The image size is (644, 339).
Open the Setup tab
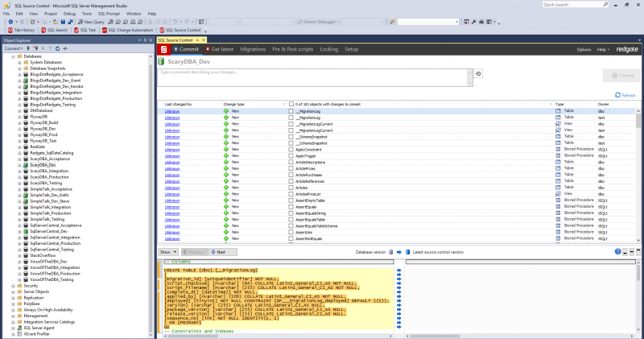coord(351,49)
